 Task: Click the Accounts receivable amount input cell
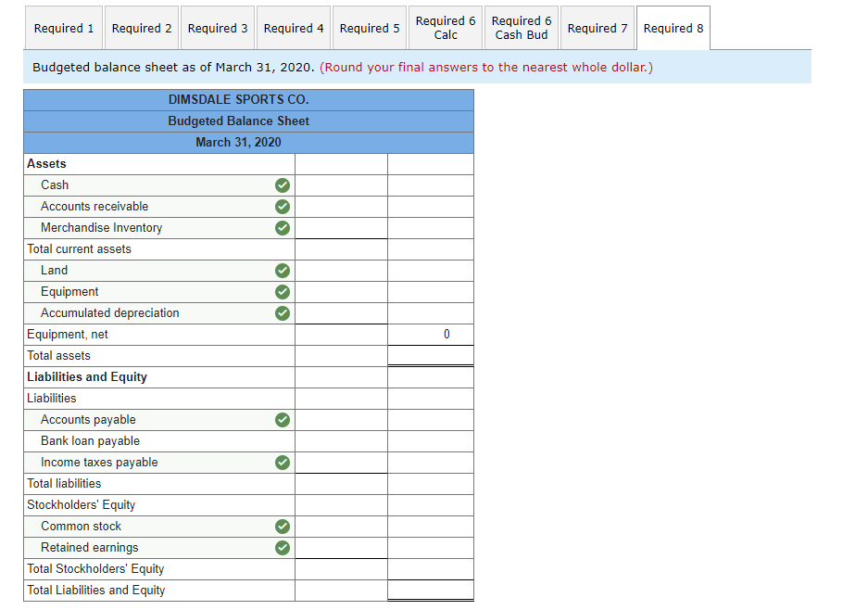coord(341,207)
